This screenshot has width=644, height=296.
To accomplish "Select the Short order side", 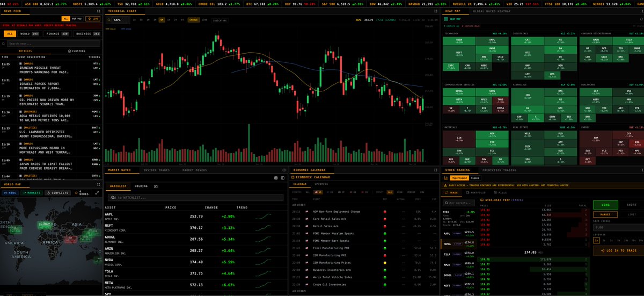I will coord(632,204).
